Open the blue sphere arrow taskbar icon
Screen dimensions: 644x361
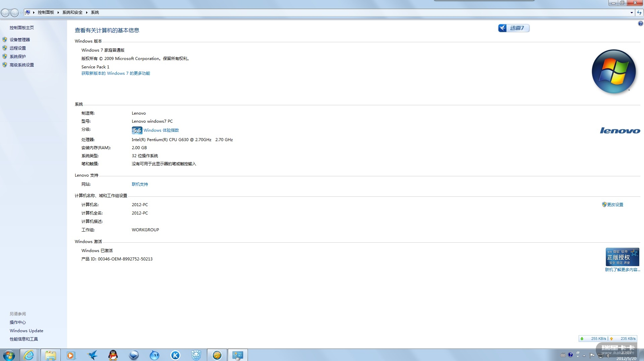coord(134,355)
